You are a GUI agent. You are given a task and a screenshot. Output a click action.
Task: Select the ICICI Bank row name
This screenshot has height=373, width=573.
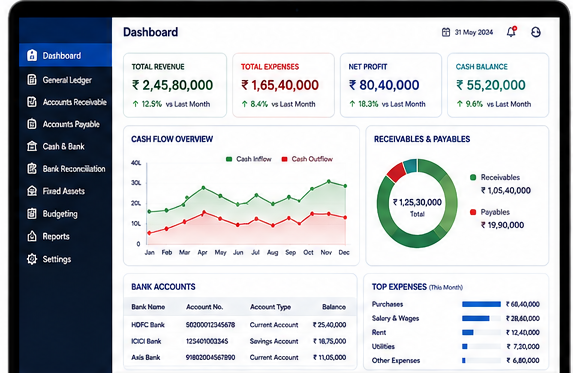pos(146,341)
